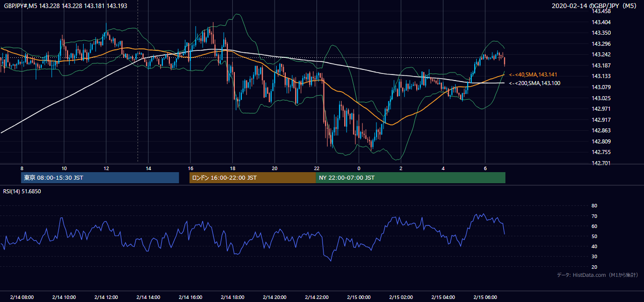The height and width of the screenshot is (302, 644).
Task: Click price level 143.187 on axis
Action: [601, 65]
